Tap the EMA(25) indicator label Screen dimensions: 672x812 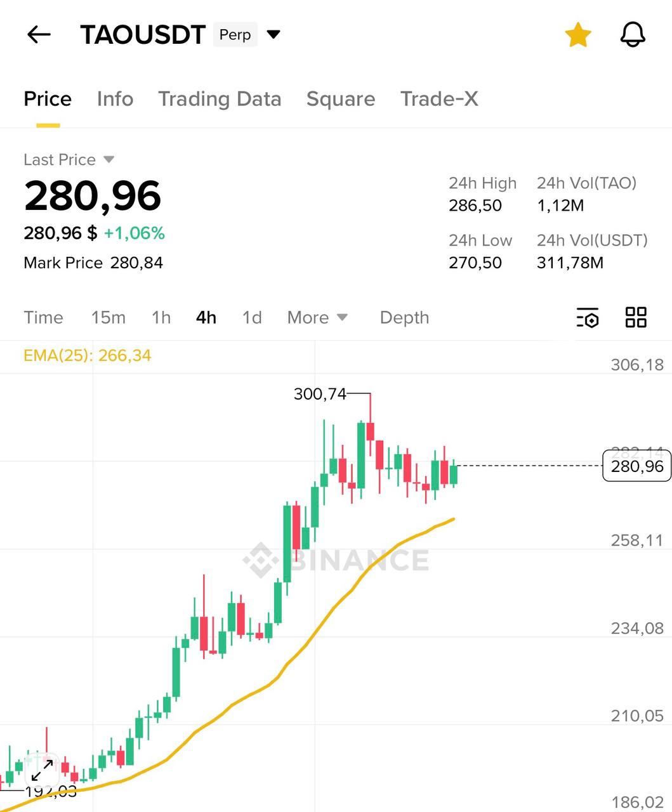(x=87, y=355)
